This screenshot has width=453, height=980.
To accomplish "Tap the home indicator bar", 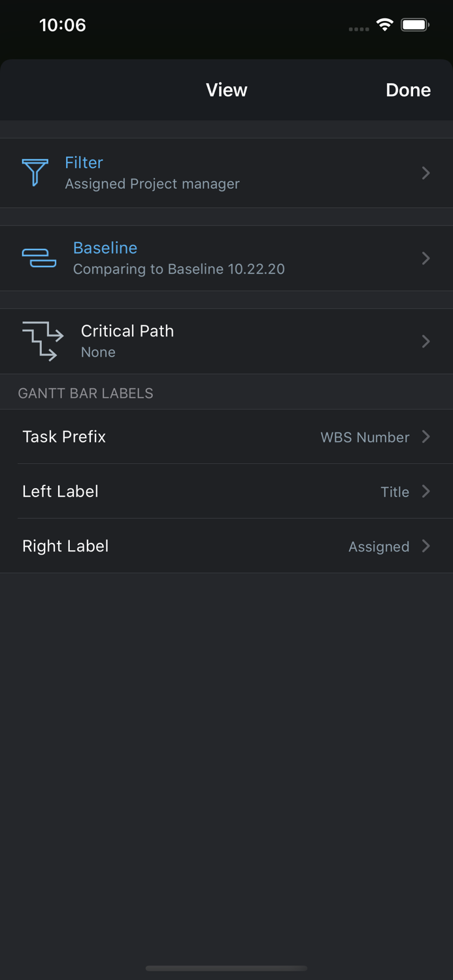I will [x=226, y=968].
